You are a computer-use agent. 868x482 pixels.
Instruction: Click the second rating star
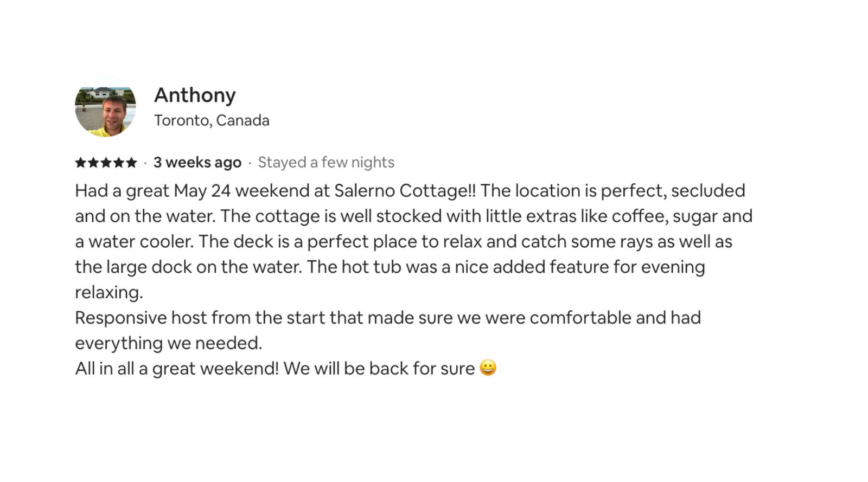pos(93,163)
